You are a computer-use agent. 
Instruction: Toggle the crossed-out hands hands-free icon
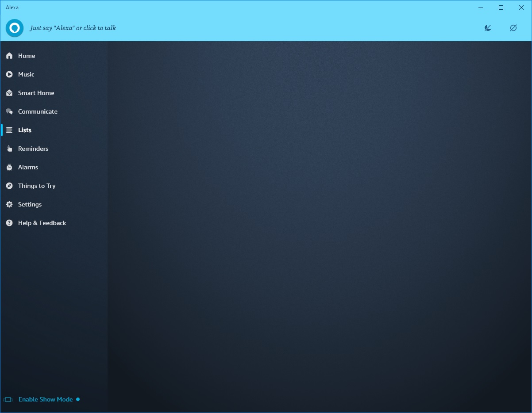pos(488,28)
